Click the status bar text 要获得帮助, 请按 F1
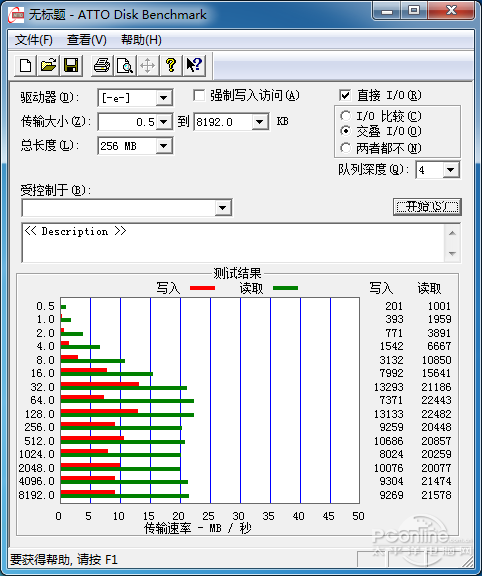482x576 pixels. [x=64, y=559]
